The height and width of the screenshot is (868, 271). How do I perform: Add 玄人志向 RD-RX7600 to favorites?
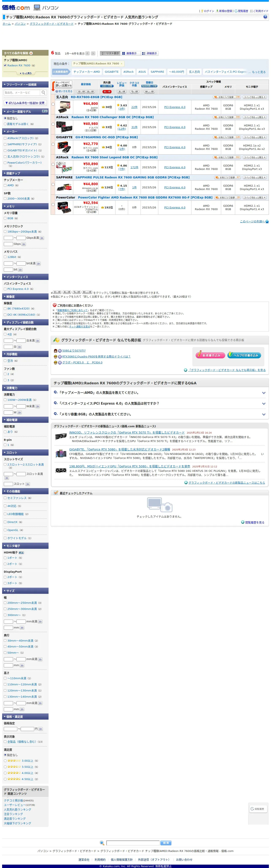pyautogui.click(x=227, y=97)
